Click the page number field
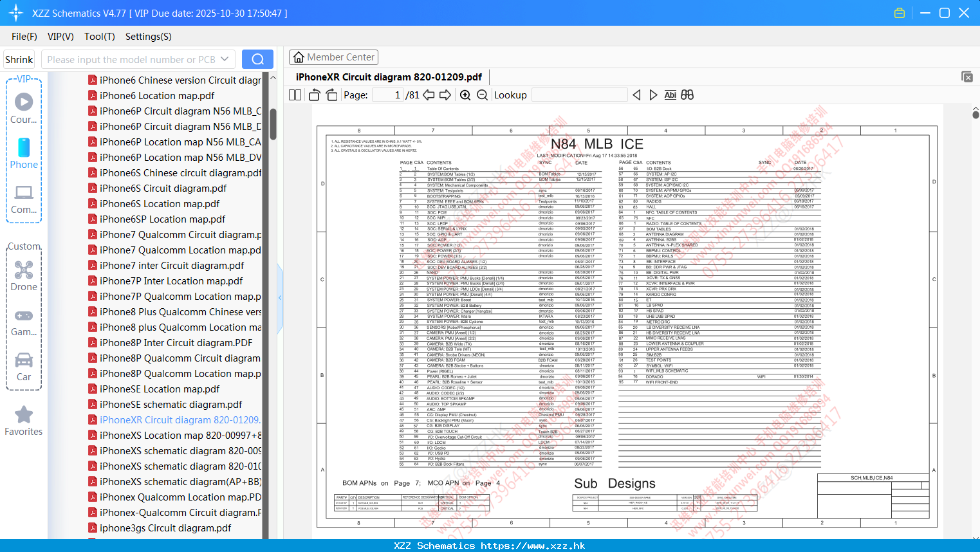 [x=388, y=95]
